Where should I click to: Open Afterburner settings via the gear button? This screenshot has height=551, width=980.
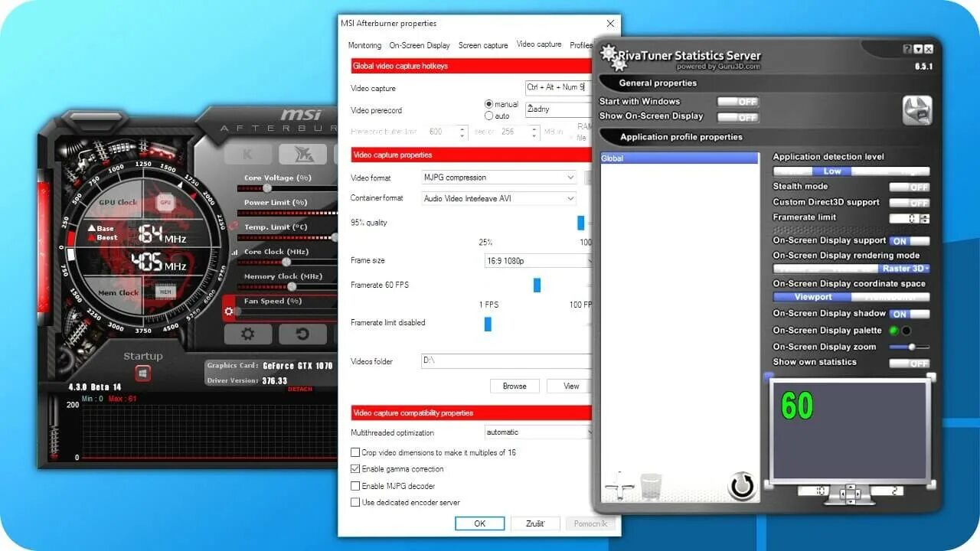(x=247, y=334)
